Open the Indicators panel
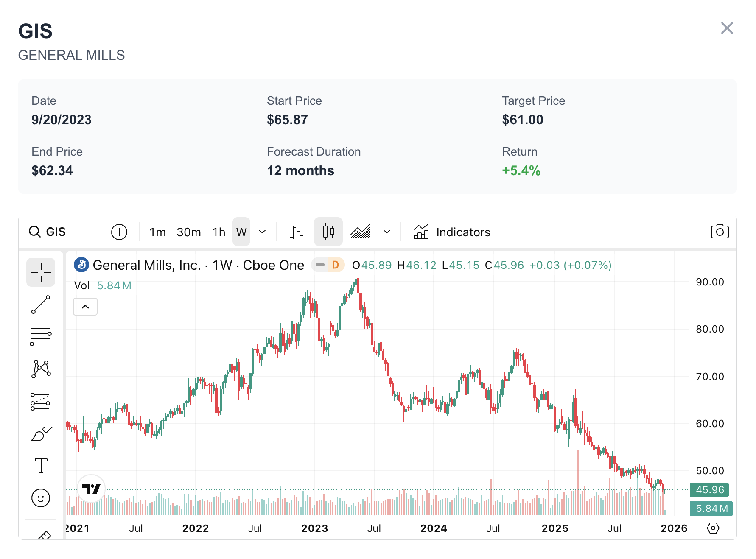The image size is (756, 559). pyautogui.click(x=452, y=232)
